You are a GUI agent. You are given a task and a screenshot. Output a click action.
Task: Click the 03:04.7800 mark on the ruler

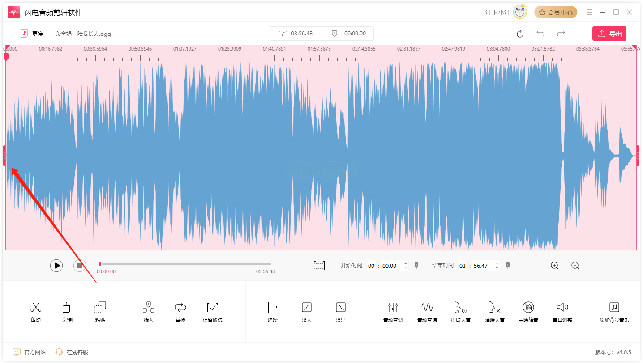pos(498,49)
